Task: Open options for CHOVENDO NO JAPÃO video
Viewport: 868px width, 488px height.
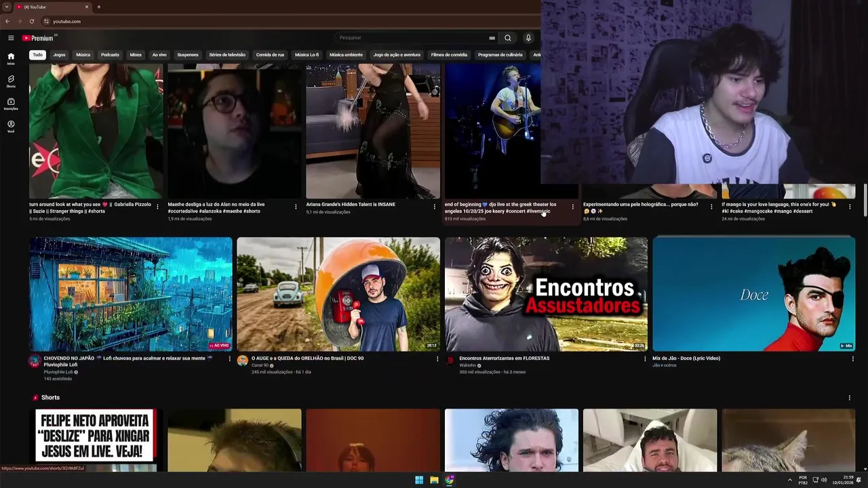Action: tap(229, 359)
